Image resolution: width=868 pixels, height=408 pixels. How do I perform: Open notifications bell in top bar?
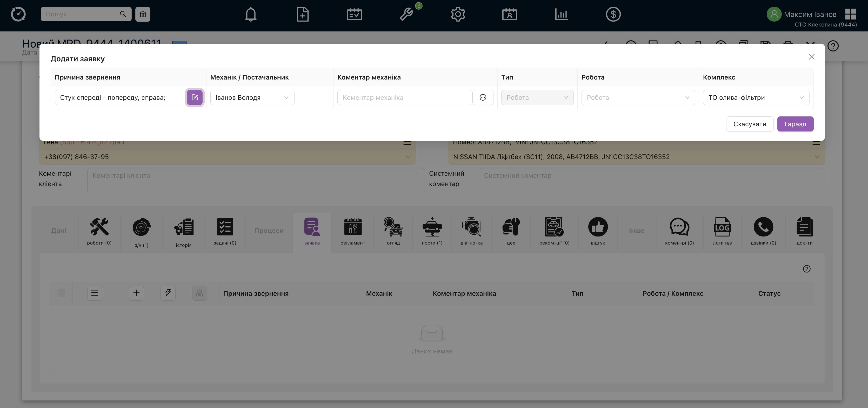coord(251,14)
